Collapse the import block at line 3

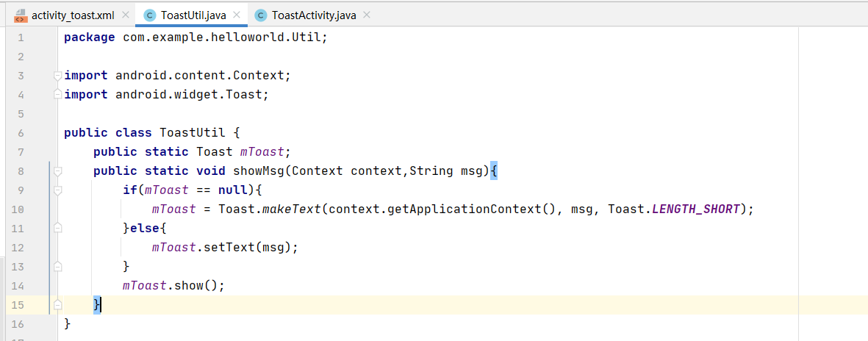click(57, 76)
